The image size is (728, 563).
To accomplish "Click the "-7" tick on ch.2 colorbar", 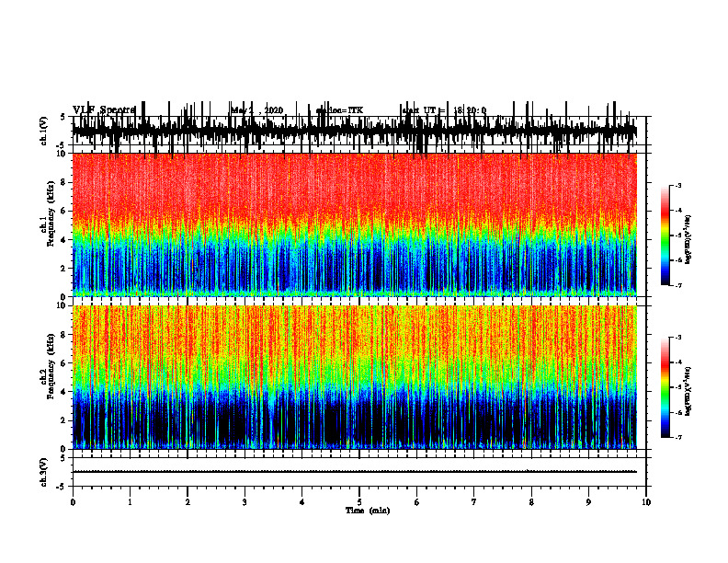I will (677, 438).
